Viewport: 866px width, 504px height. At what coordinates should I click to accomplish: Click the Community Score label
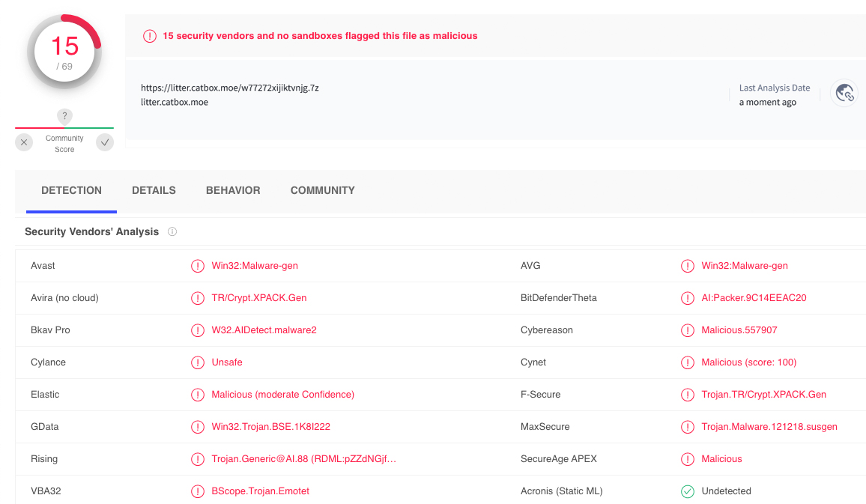pos(64,144)
